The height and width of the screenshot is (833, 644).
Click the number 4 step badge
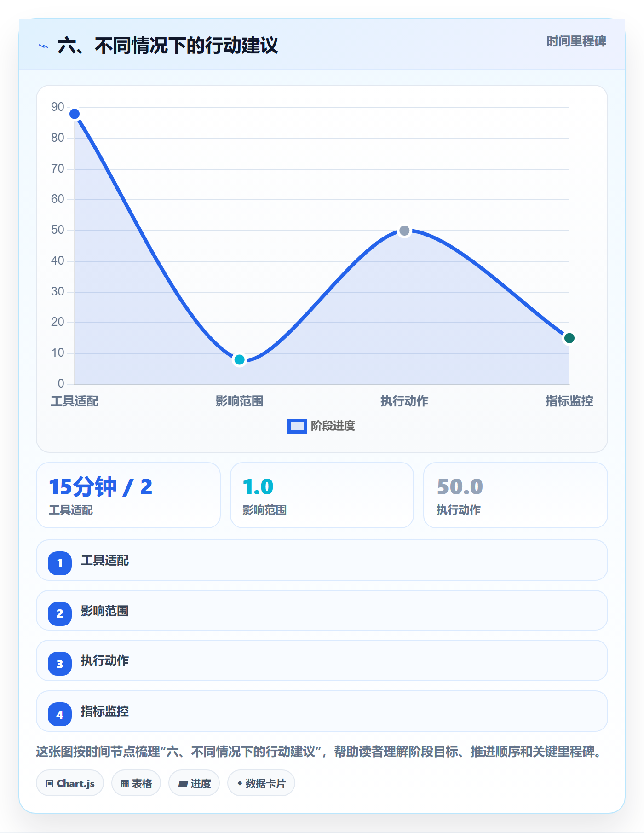pos(60,715)
